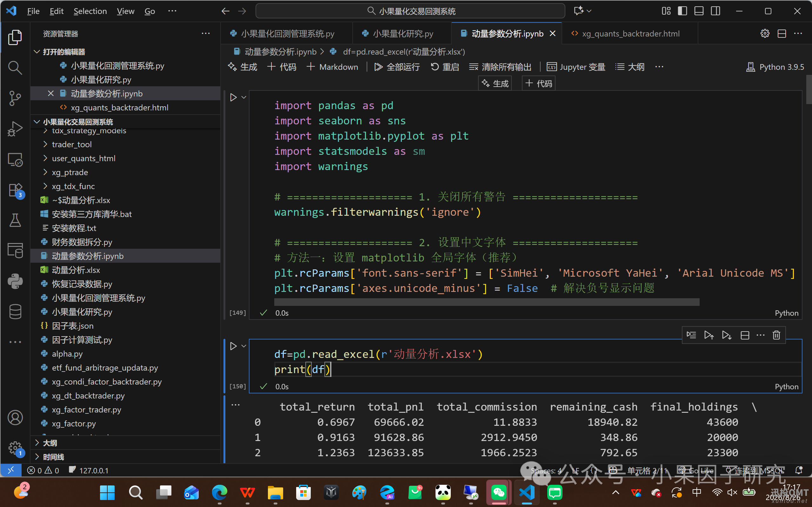Restart the kernel with 重启
This screenshot has width=812, height=507.
pos(445,67)
